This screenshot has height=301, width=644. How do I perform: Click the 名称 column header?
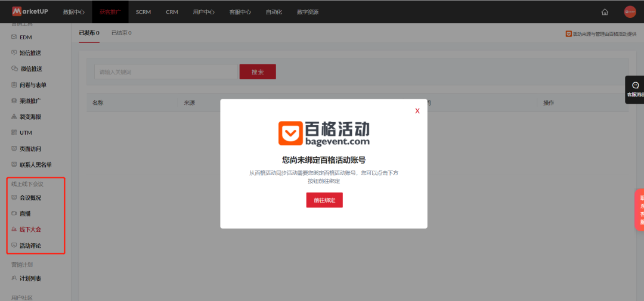pos(98,103)
